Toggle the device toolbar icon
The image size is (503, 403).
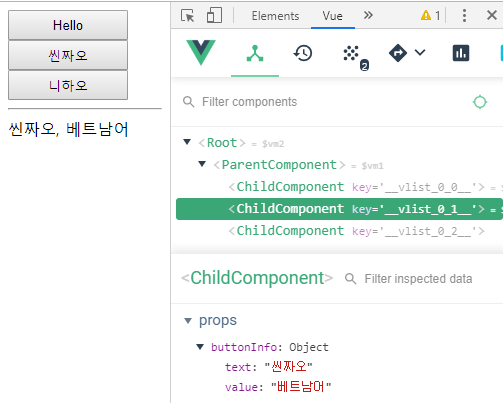pyautogui.click(x=214, y=15)
